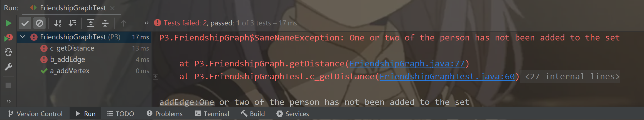Collapse the FriendshipGraphTest tree node
Image resolution: width=644 pixels, height=120 pixels.
[23, 37]
